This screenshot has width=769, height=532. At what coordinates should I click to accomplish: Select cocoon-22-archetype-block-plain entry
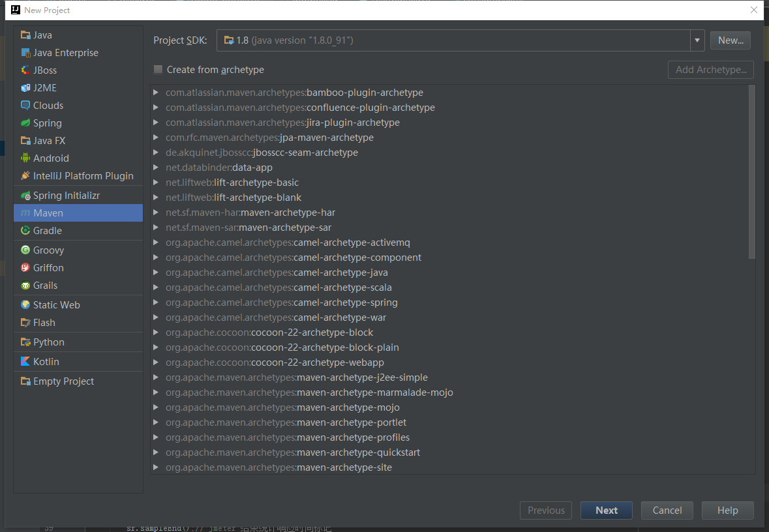282,347
